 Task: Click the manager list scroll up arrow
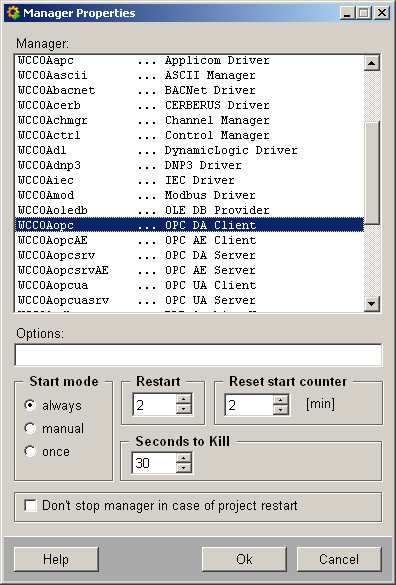[371, 63]
